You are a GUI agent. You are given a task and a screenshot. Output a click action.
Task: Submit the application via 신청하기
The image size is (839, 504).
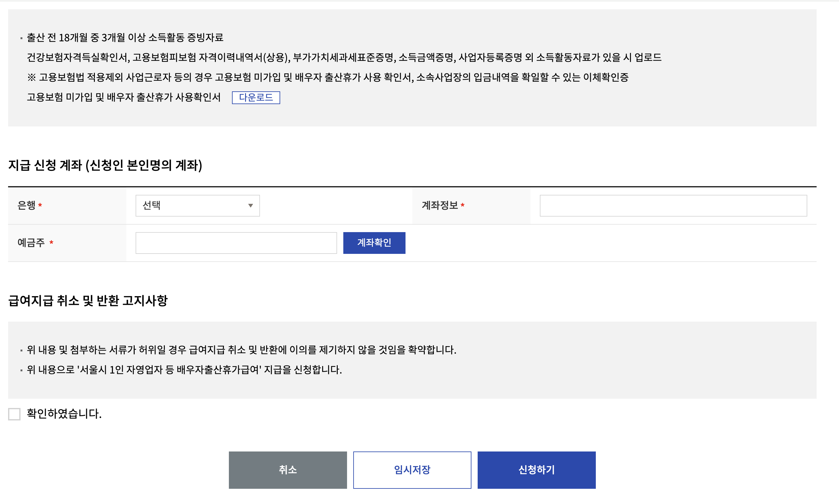pos(536,470)
